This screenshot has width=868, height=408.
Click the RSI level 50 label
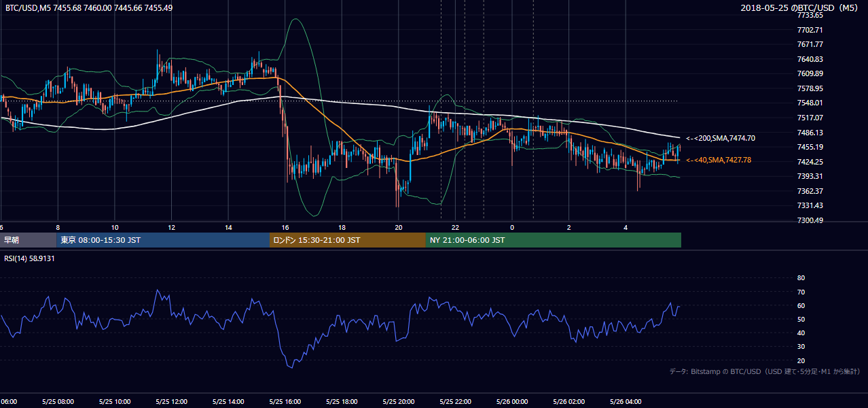point(801,319)
